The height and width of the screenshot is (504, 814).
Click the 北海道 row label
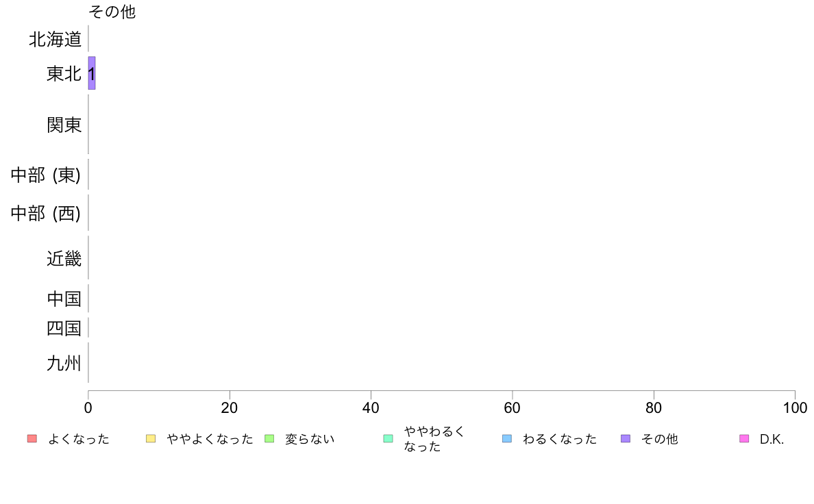pyautogui.click(x=55, y=40)
